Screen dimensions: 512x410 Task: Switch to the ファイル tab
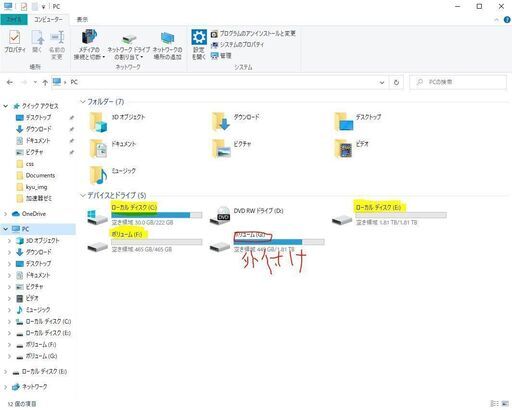[14, 19]
